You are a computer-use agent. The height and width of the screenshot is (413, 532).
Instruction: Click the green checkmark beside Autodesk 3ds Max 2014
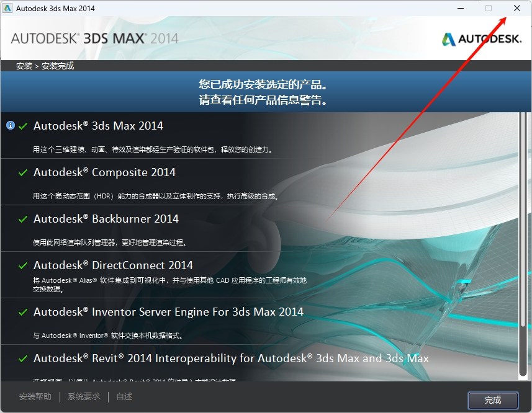pos(24,126)
